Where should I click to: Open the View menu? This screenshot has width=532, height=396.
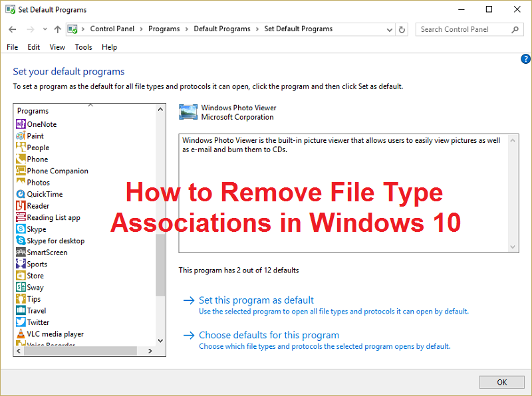[57, 47]
